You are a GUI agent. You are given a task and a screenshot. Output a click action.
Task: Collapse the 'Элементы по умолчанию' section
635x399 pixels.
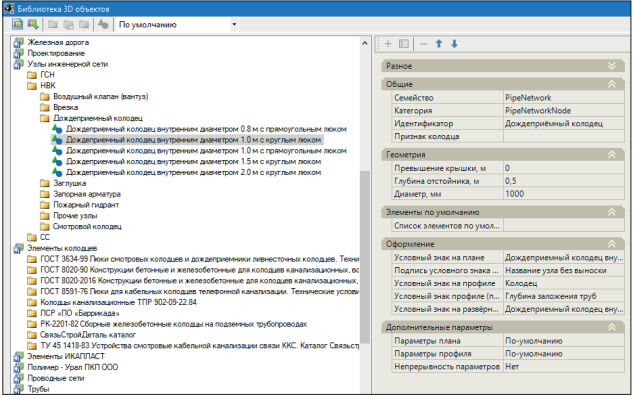coord(612,212)
